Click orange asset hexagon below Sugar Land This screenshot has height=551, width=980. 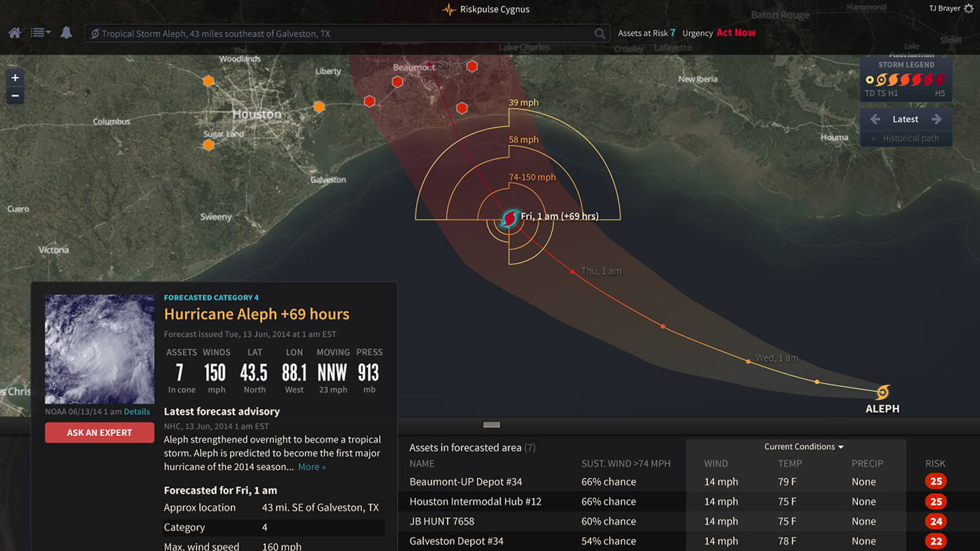208,145
